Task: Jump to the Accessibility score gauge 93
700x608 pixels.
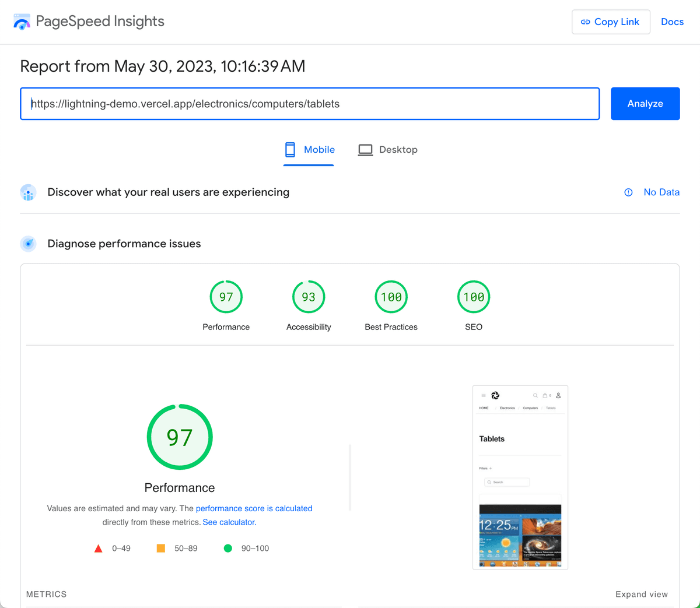Action: [x=309, y=297]
